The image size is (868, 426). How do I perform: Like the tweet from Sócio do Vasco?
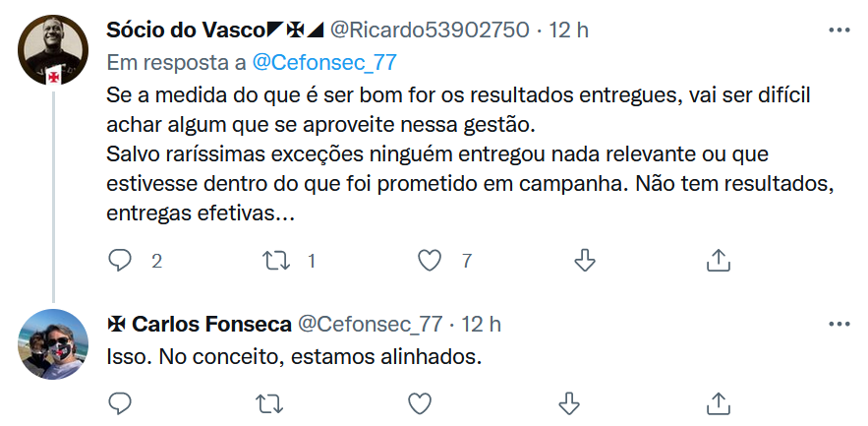pos(429,260)
